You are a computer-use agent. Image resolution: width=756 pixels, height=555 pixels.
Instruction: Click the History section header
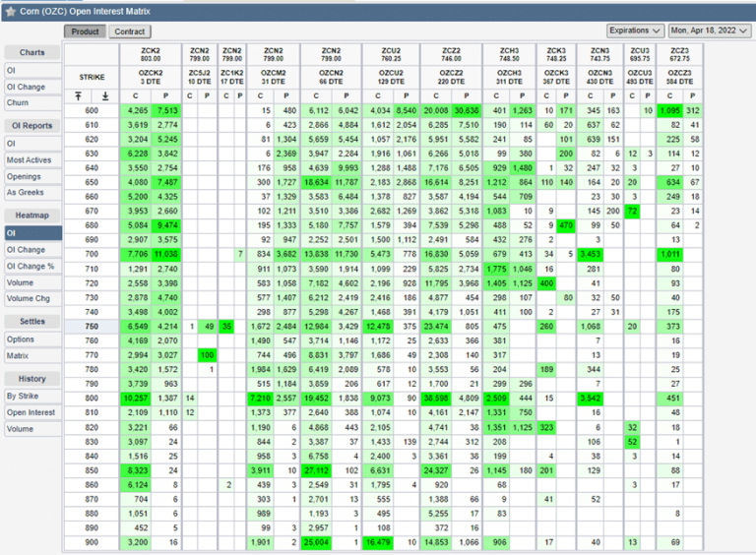tap(32, 379)
